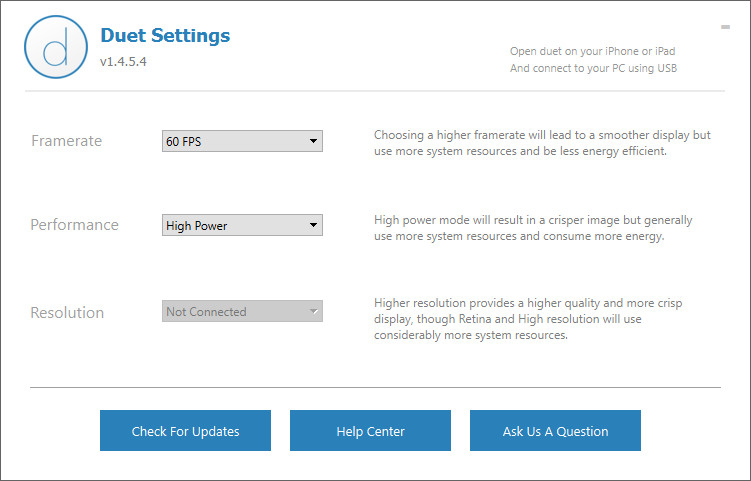The image size is (751, 481).
Task: Click the connect to PC using USB text
Action: point(593,68)
